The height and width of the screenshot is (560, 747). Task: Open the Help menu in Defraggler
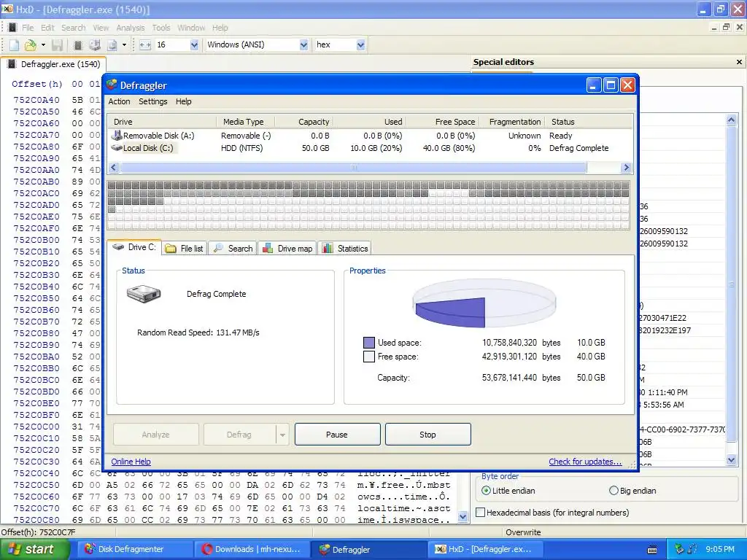pos(183,101)
